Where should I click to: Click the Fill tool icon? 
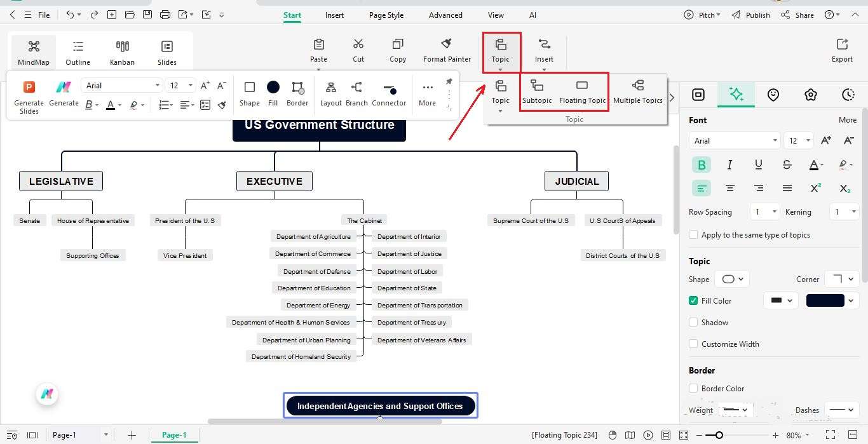tap(273, 93)
